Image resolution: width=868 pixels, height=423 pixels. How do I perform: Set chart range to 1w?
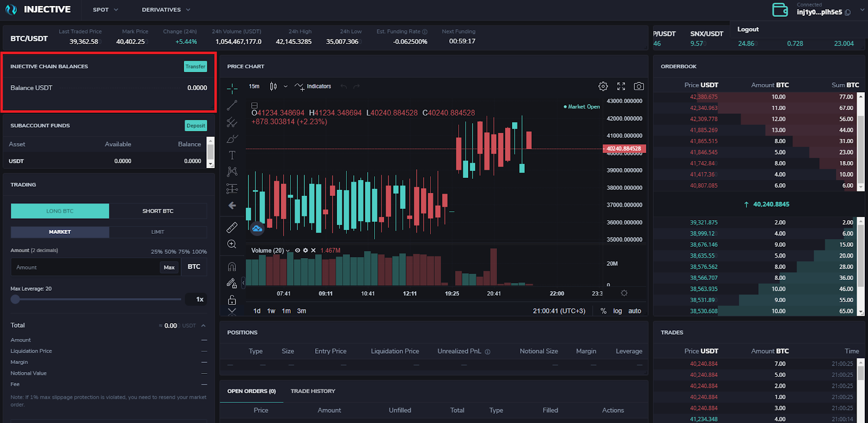pyautogui.click(x=271, y=311)
